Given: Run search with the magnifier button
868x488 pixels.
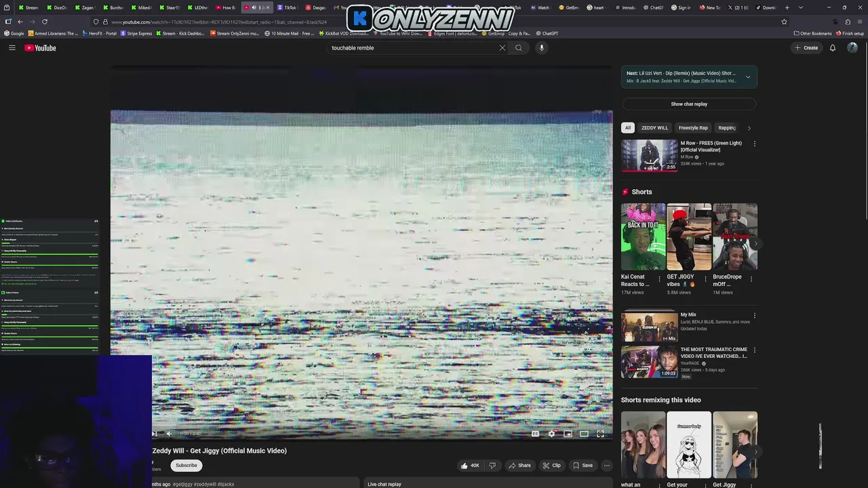Looking at the screenshot, I should (x=519, y=48).
